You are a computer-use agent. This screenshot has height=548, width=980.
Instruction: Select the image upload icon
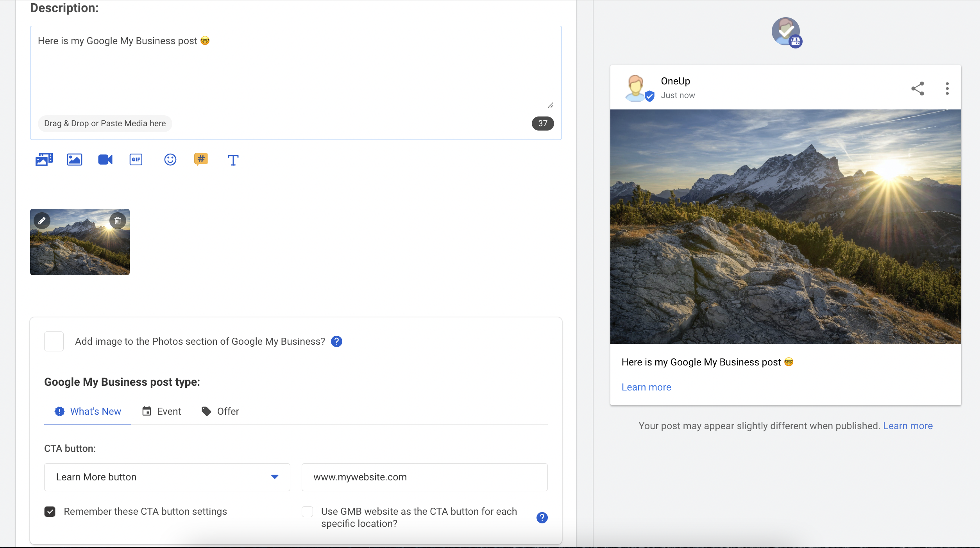(x=74, y=159)
